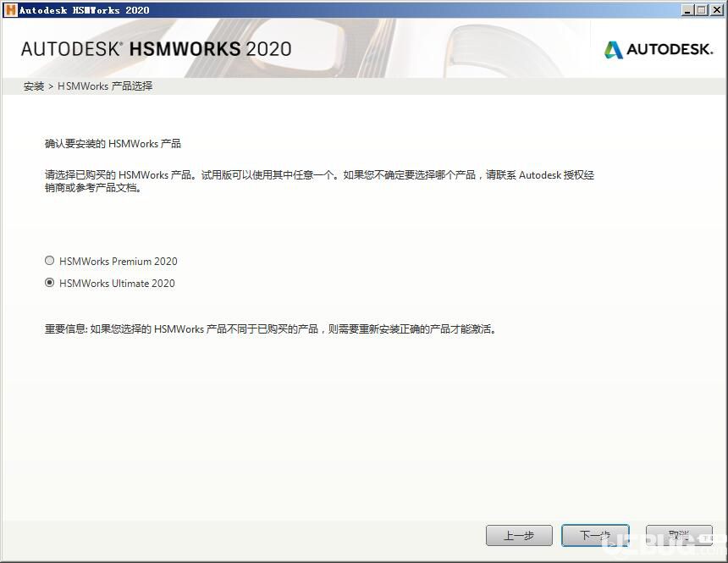Click the AUTODESK HSMWORKS 2020 header title
The height and width of the screenshot is (563, 728).
156,49
